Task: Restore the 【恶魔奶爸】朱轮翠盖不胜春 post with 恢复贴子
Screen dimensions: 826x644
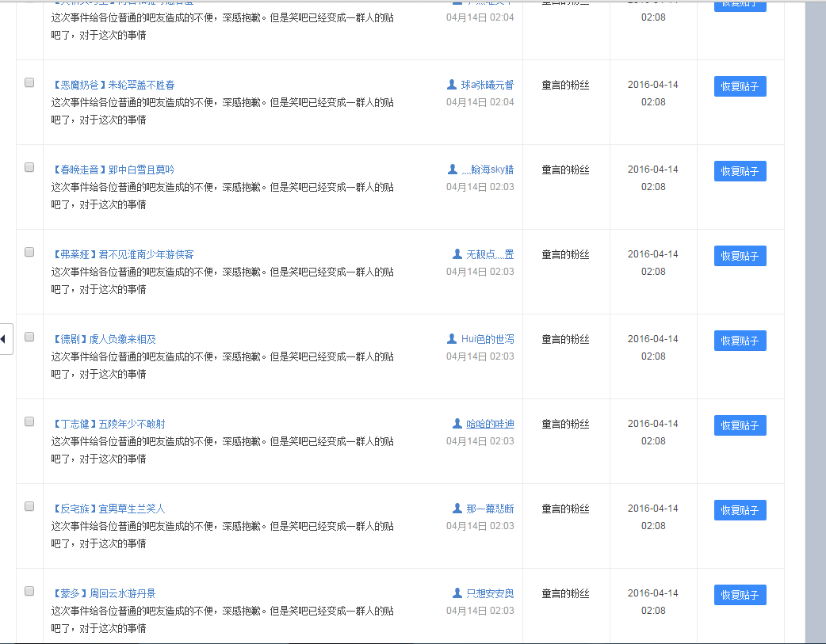Action: (740, 86)
